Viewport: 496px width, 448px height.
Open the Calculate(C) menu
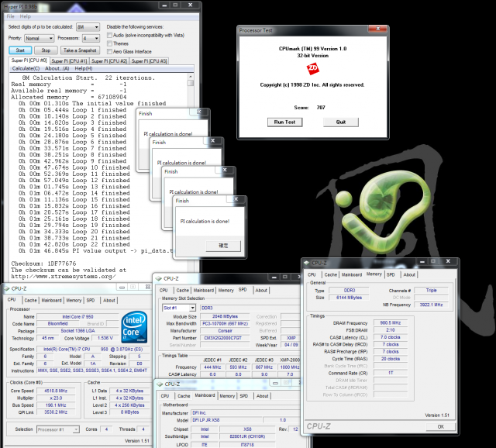26,69
